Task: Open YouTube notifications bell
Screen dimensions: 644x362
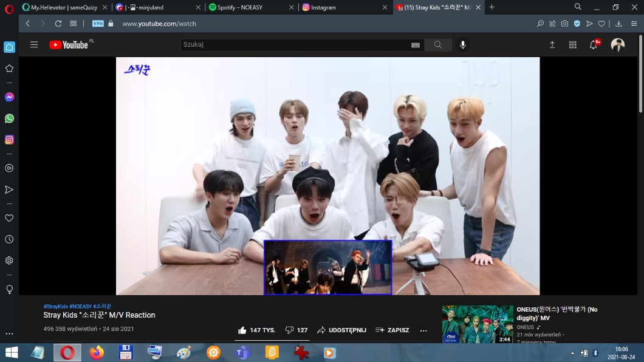Action: coord(594,45)
